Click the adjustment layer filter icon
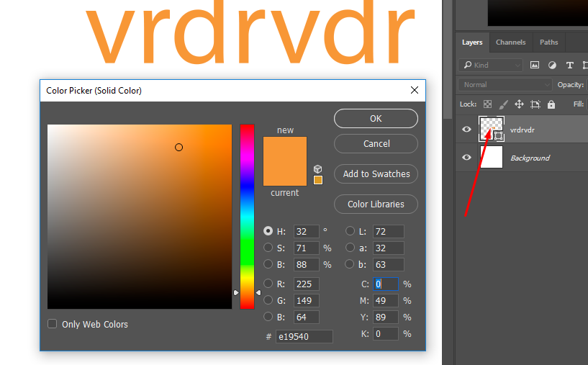The image size is (588, 365). coord(552,66)
